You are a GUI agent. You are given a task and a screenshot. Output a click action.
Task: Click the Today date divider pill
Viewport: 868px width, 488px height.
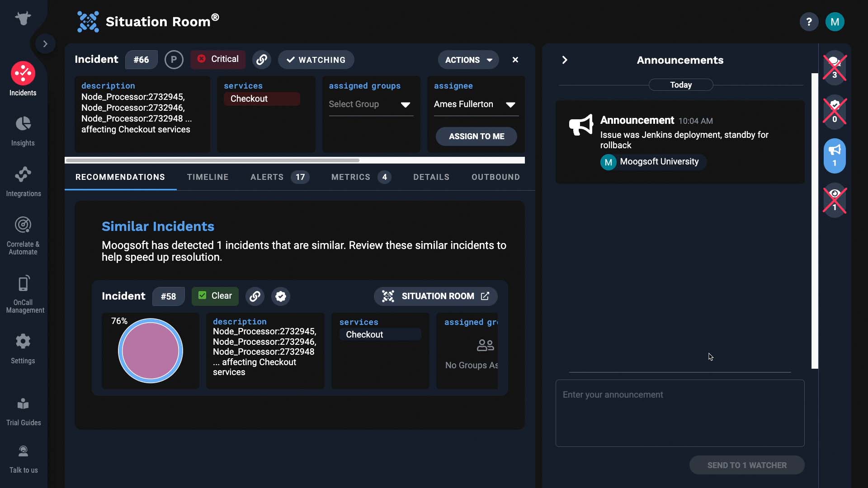[681, 85]
